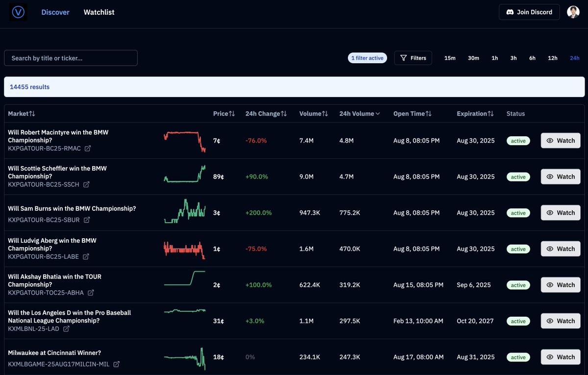Open external link for KXPGATOUR-TOC25-ABHA
Viewport: 588px width, 375px height.
click(x=91, y=293)
